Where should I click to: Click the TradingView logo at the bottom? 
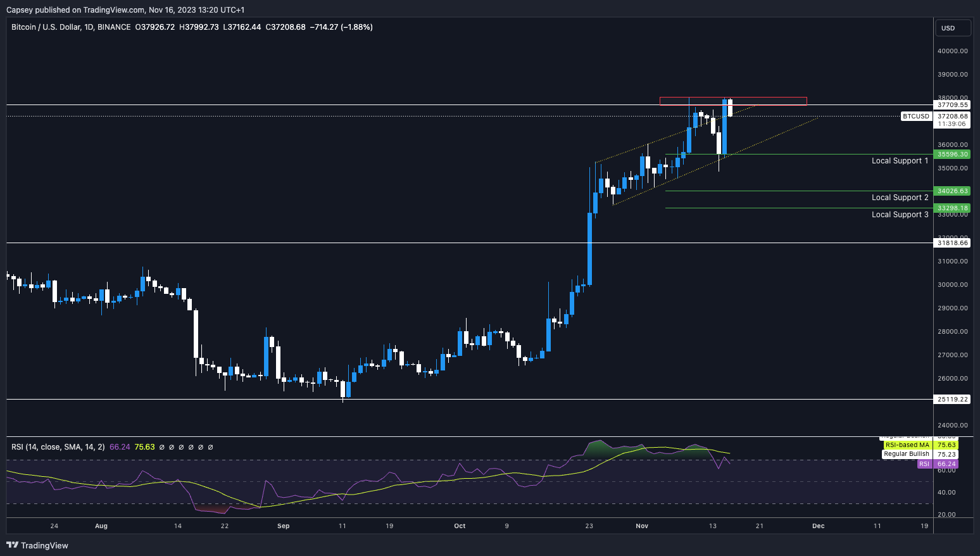pyautogui.click(x=37, y=545)
